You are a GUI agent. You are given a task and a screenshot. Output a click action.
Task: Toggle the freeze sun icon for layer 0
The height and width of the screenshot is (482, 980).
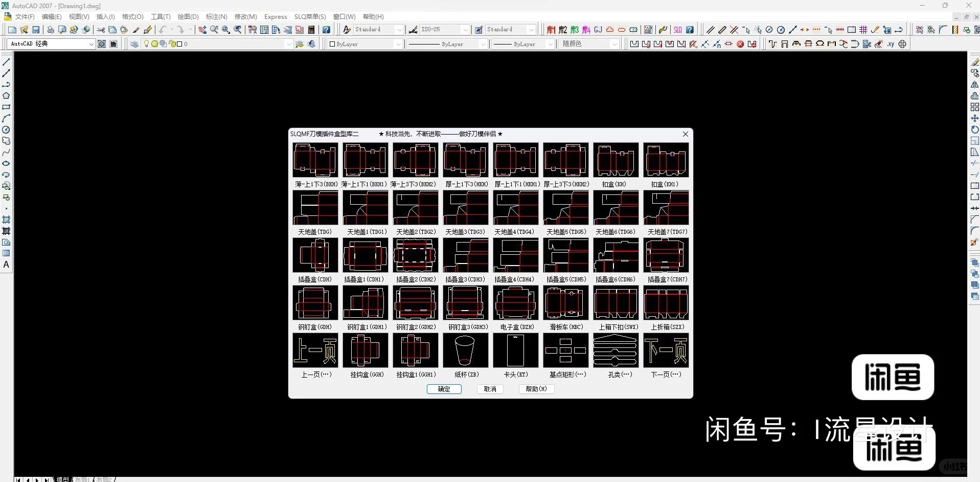(x=154, y=44)
